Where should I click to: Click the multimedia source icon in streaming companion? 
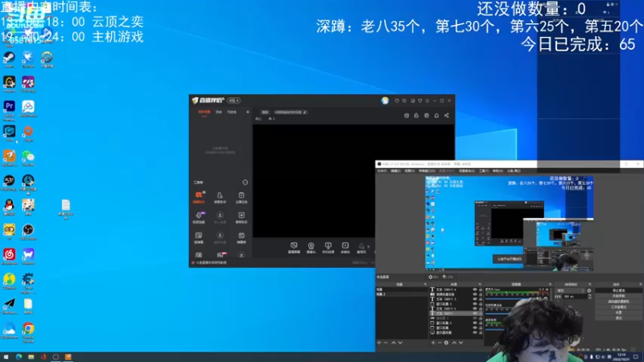point(345,245)
